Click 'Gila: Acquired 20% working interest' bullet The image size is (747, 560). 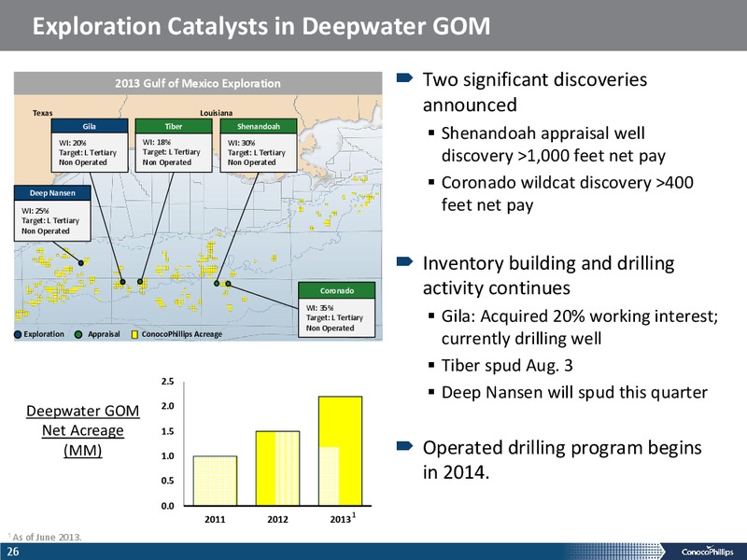click(x=579, y=328)
